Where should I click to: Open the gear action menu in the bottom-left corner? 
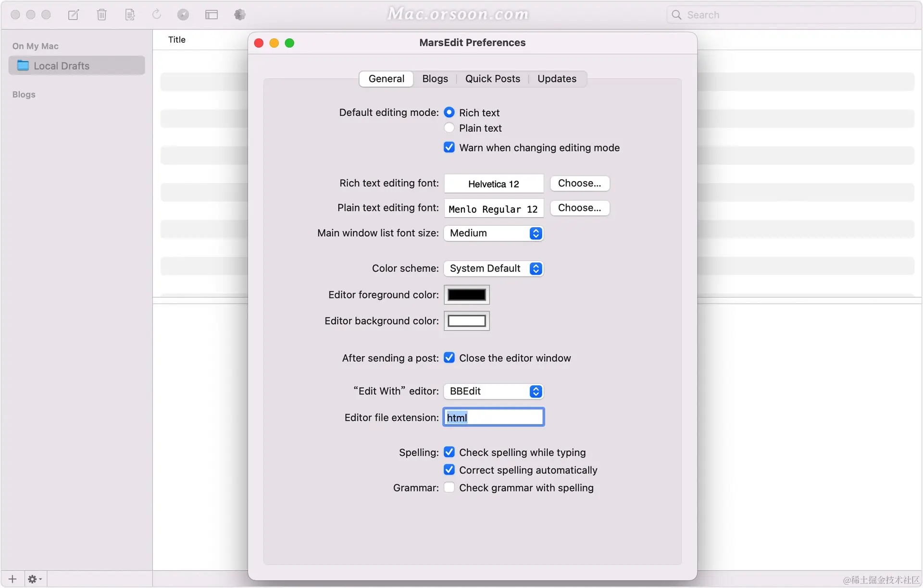(x=34, y=579)
